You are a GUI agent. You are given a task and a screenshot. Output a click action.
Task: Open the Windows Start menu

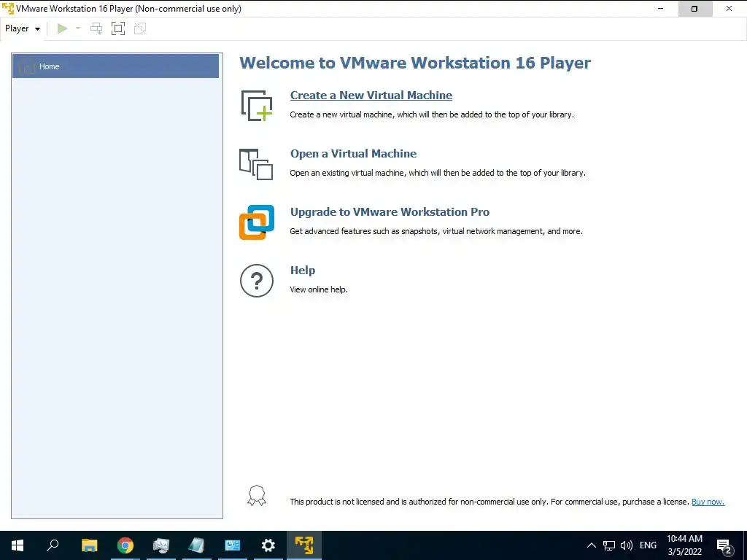click(x=18, y=545)
